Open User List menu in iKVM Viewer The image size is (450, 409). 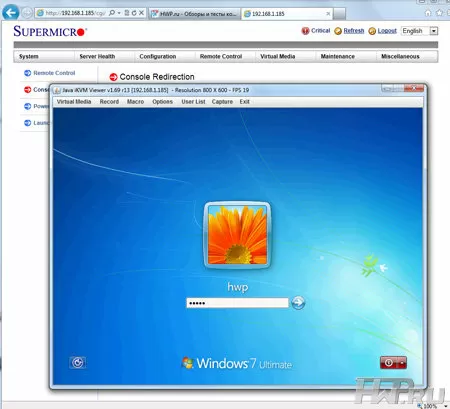click(x=193, y=102)
